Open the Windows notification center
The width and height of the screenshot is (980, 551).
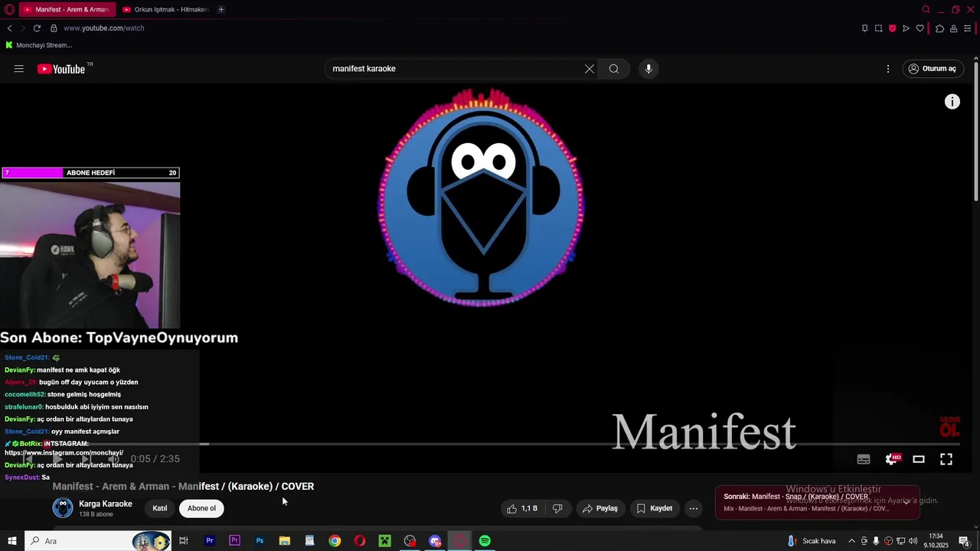coord(965,541)
